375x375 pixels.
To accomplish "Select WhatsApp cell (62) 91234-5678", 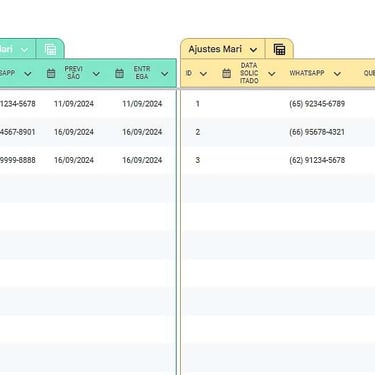I will coord(317,160).
